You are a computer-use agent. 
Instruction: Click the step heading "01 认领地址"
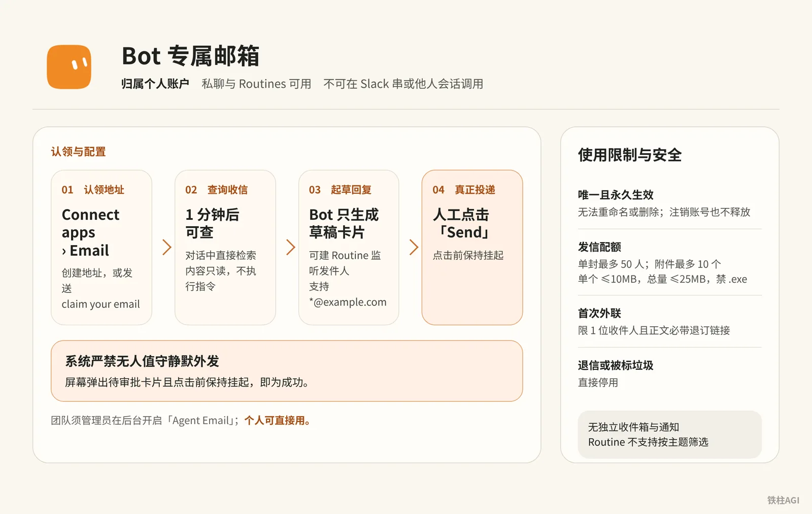(93, 190)
